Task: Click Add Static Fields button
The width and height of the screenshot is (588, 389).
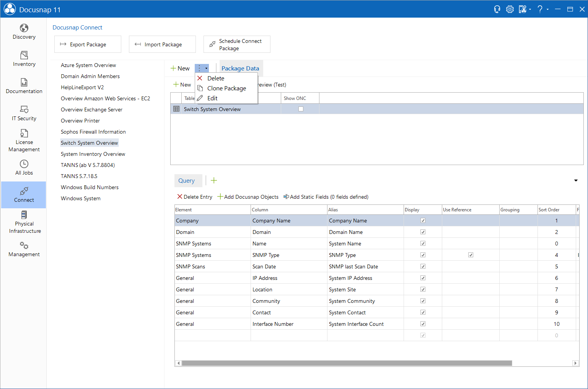Action: point(326,197)
